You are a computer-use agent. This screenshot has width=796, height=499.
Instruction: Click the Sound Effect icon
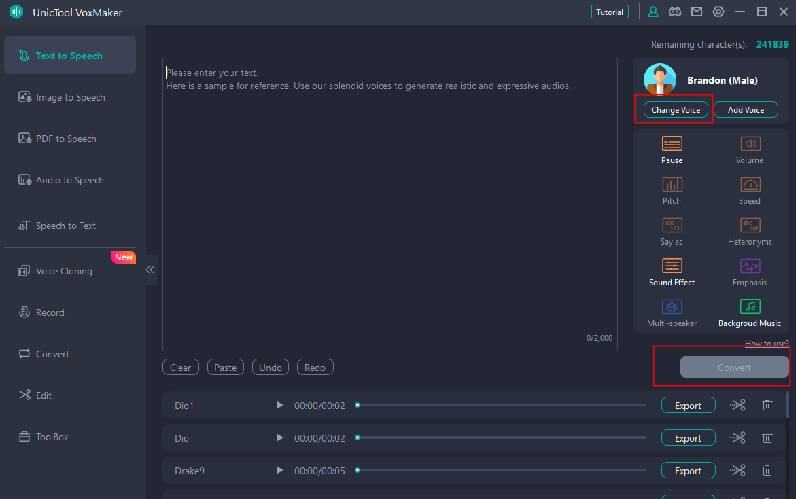[672, 266]
